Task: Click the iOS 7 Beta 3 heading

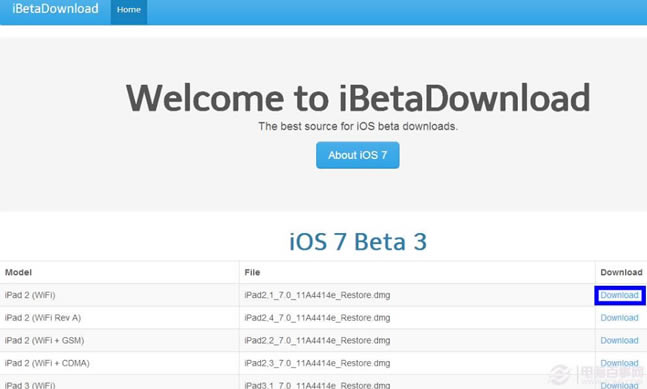Action: click(358, 242)
